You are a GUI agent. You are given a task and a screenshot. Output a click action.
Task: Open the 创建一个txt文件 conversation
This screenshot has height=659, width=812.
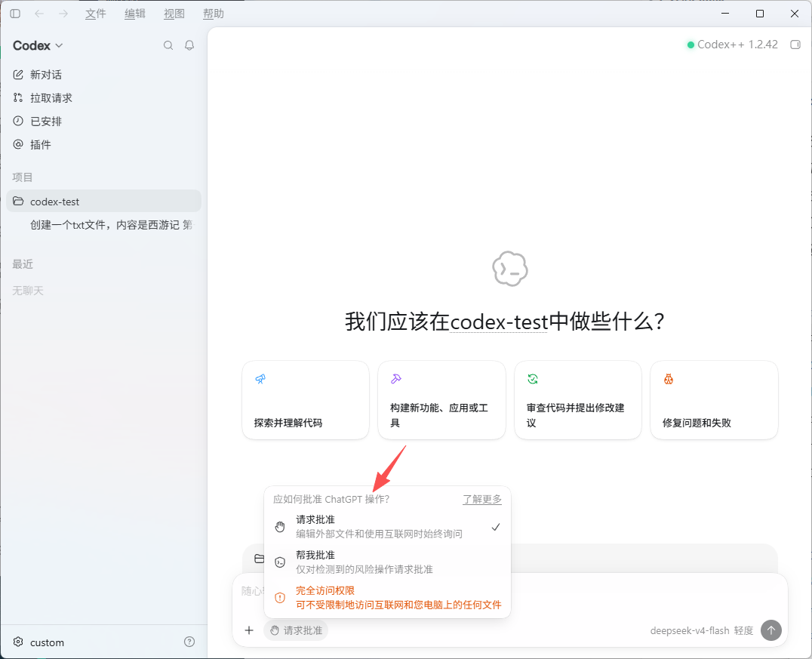pyautogui.click(x=111, y=225)
